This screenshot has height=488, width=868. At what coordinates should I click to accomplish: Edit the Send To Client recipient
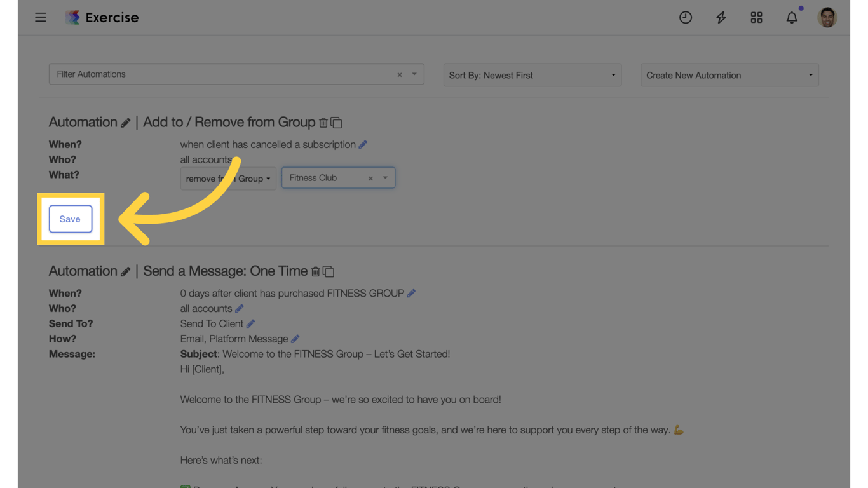tap(251, 324)
